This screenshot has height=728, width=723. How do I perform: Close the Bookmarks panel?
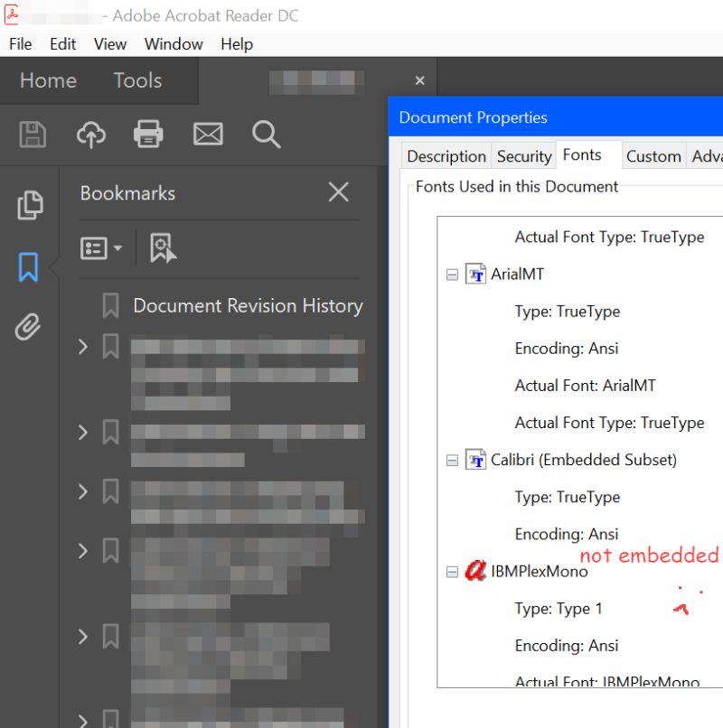tap(338, 192)
